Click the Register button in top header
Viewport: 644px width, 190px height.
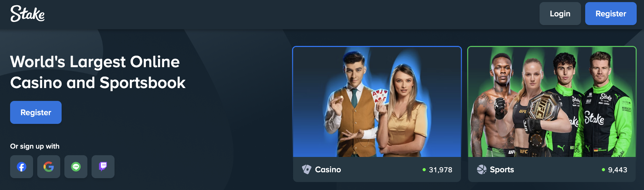coord(611,14)
